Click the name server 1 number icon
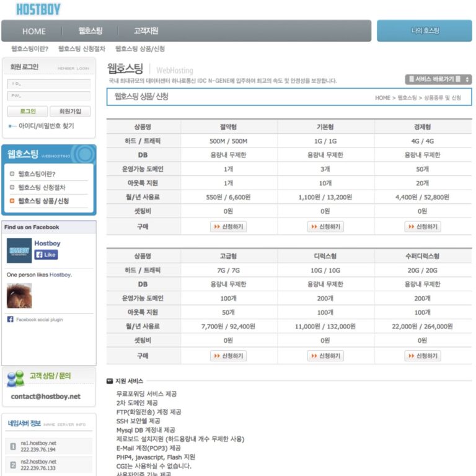The height and width of the screenshot is (476, 476). click(12, 446)
